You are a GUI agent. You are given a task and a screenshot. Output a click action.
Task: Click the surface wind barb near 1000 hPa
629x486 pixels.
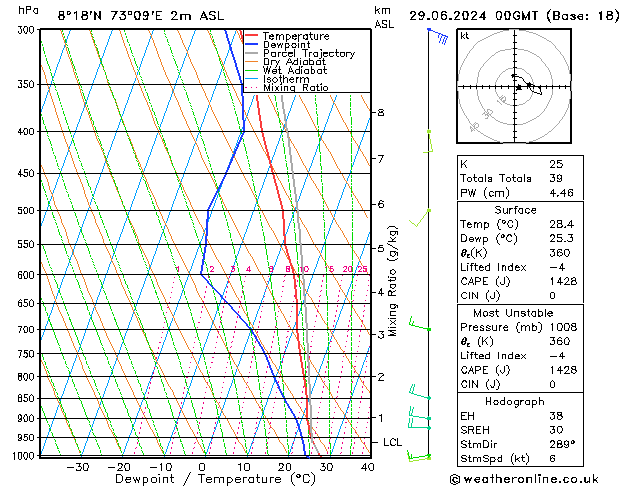[419, 456]
